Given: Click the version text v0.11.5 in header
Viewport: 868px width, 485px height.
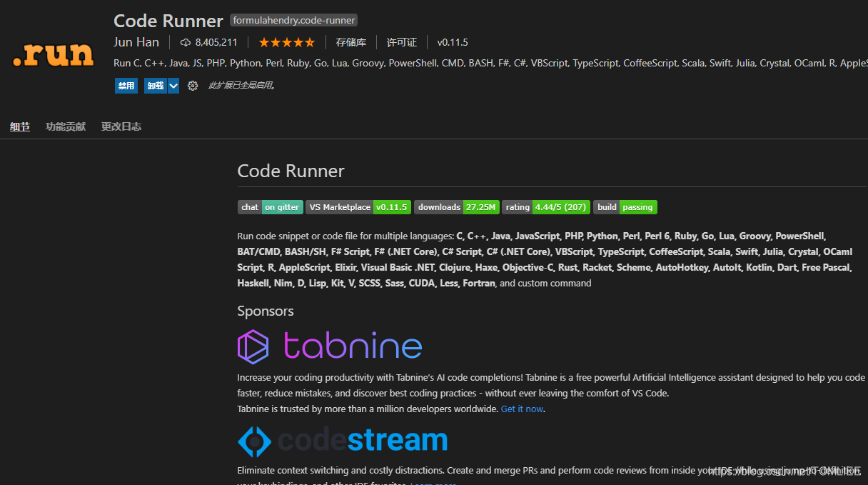Looking at the screenshot, I should 453,42.
